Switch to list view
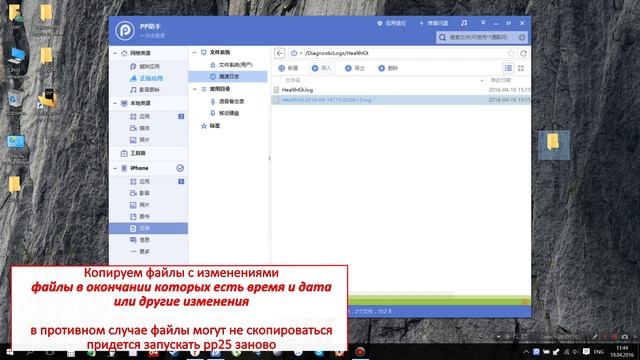The height and width of the screenshot is (360, 640). [508, 68]
